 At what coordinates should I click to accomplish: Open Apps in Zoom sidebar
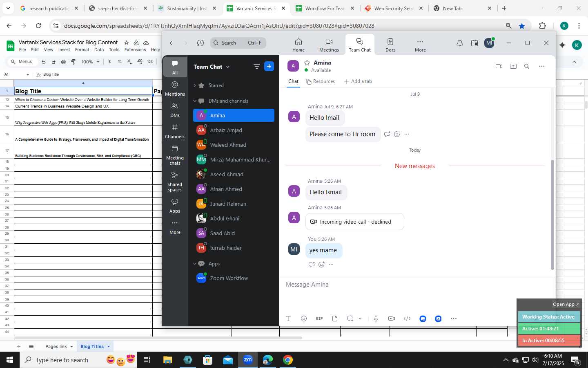(x=175, y=206)
